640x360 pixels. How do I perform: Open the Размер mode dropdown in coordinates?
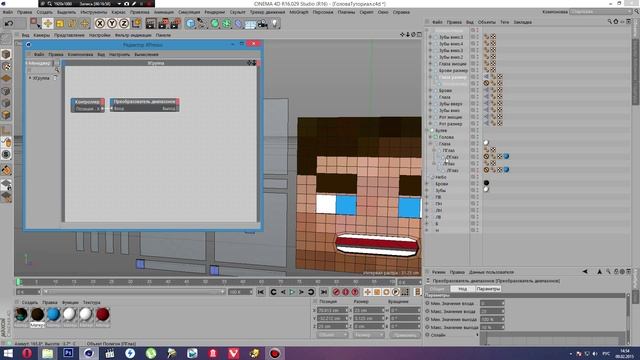368,335
